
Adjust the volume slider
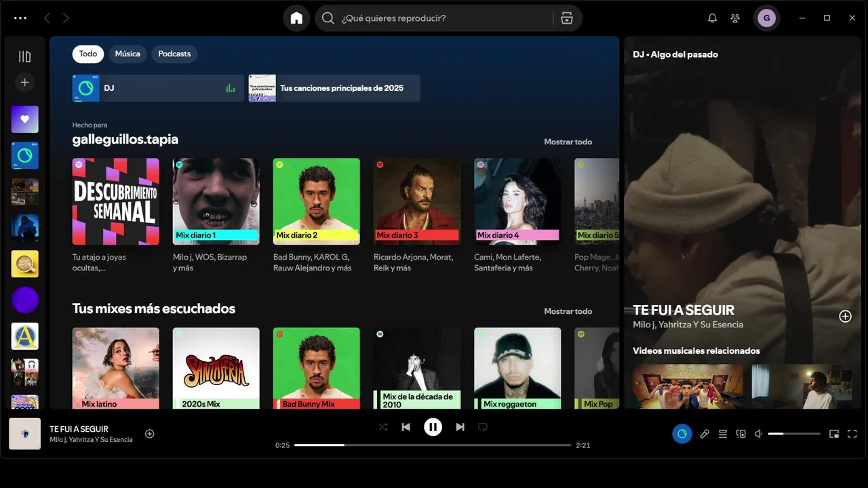coord(794,434)
